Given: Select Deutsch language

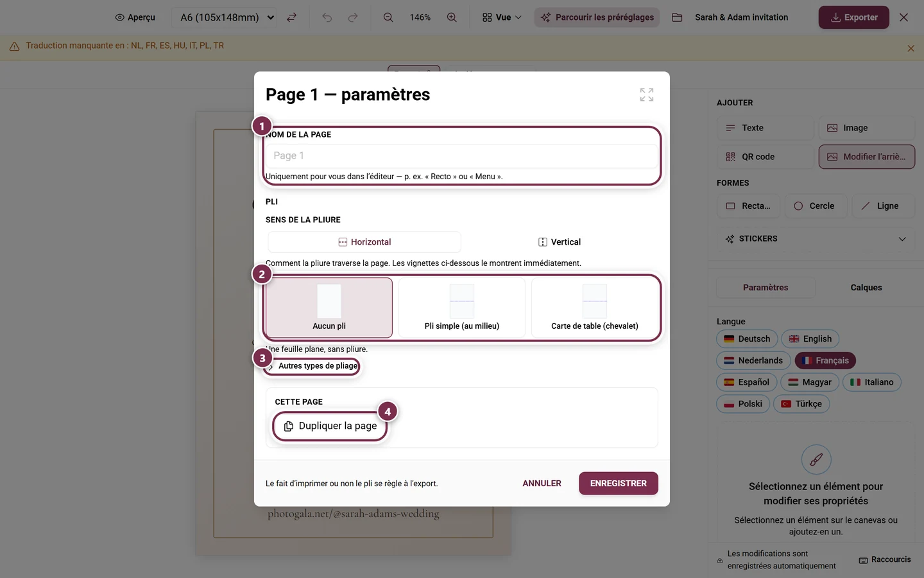Looking at the screenshot, I should pos(747,339).
